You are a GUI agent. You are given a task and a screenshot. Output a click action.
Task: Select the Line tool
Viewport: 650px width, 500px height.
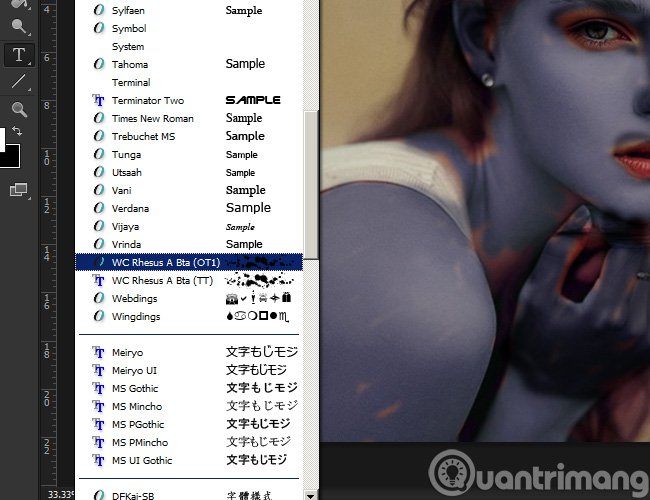point(19,81)
